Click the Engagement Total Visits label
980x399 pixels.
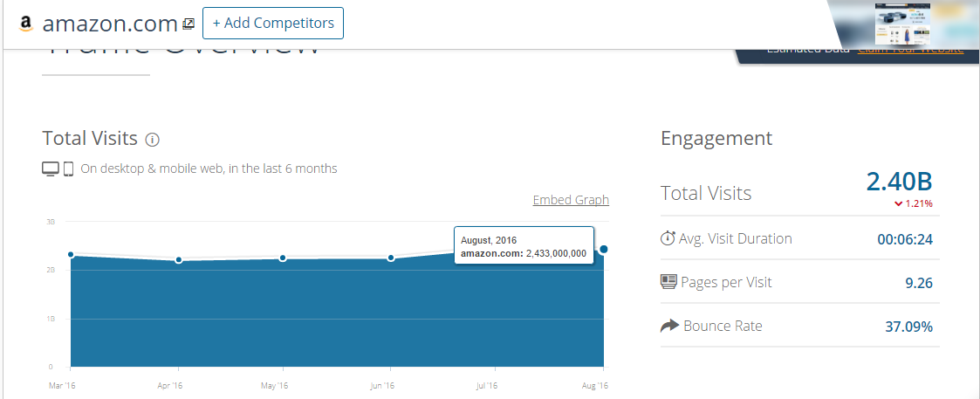(706, 193)
